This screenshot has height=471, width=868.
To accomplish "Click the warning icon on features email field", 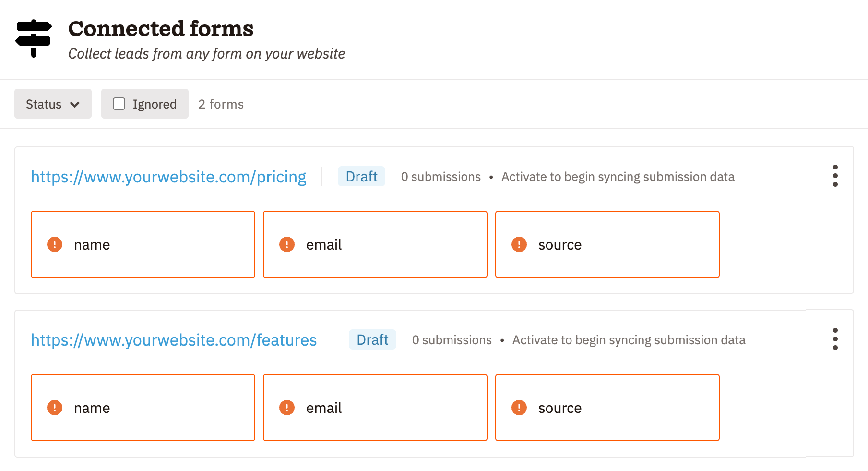I will pos(287,408).
